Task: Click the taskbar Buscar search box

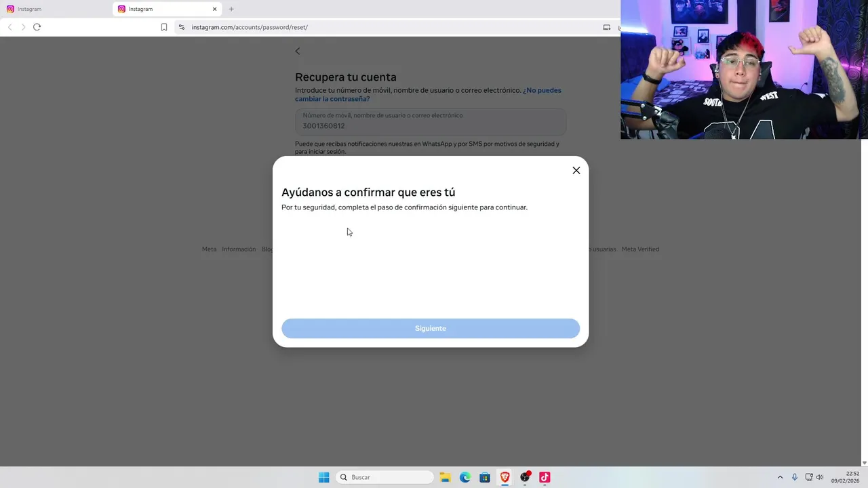Action: pos(384,477)
